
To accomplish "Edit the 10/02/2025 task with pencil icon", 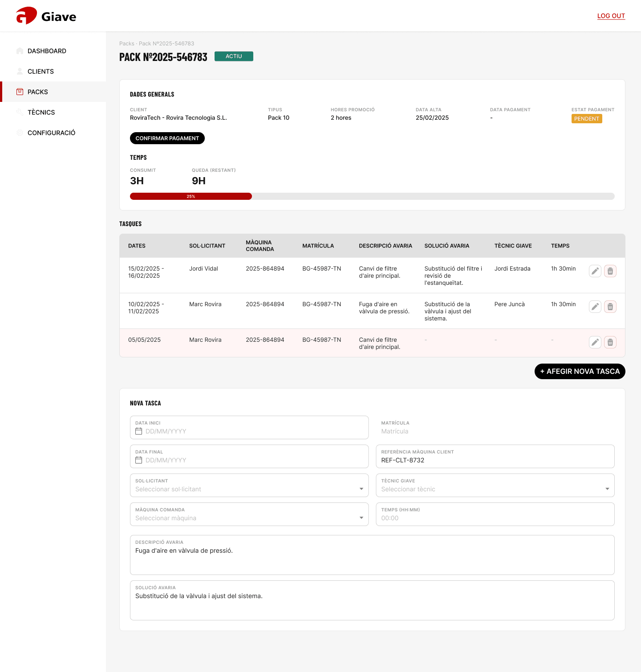I will [x=595, y=307].
